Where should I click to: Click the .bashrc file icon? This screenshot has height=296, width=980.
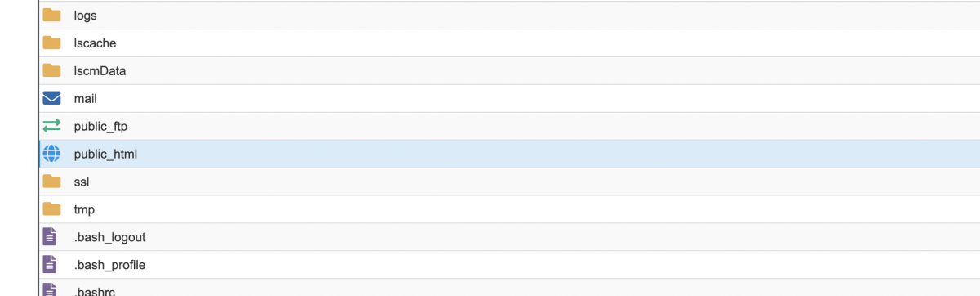tap(51, 289)
